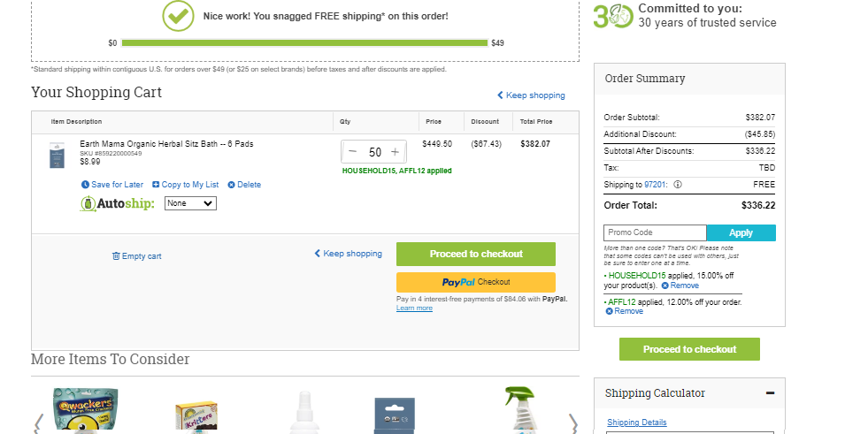Pay with the PayPal Checkout button
868x434 pixels.
coord(476,282)
